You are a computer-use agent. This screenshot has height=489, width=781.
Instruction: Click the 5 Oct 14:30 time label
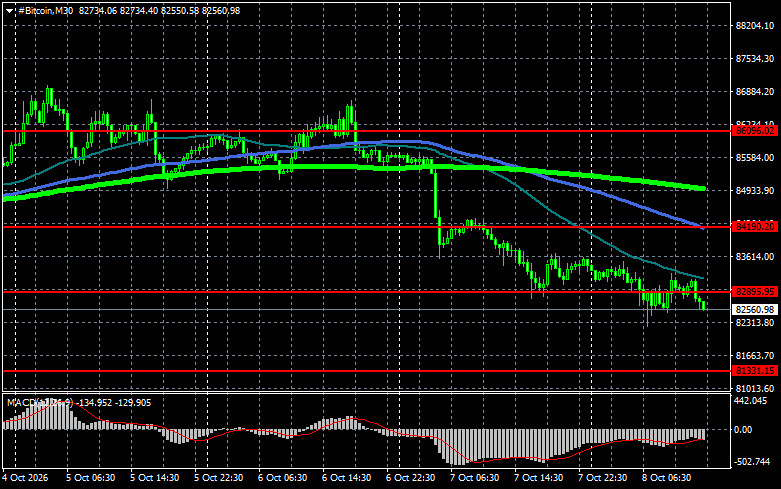click(x=154, y=478)
